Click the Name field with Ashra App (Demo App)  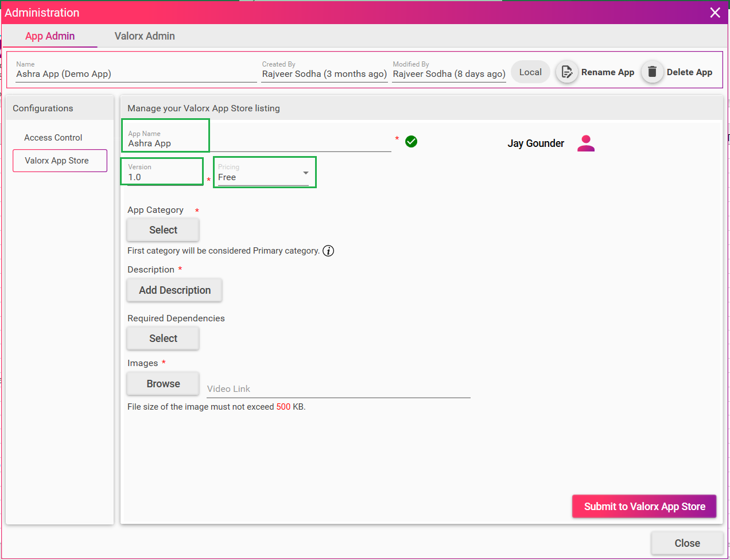click(136, 71)
